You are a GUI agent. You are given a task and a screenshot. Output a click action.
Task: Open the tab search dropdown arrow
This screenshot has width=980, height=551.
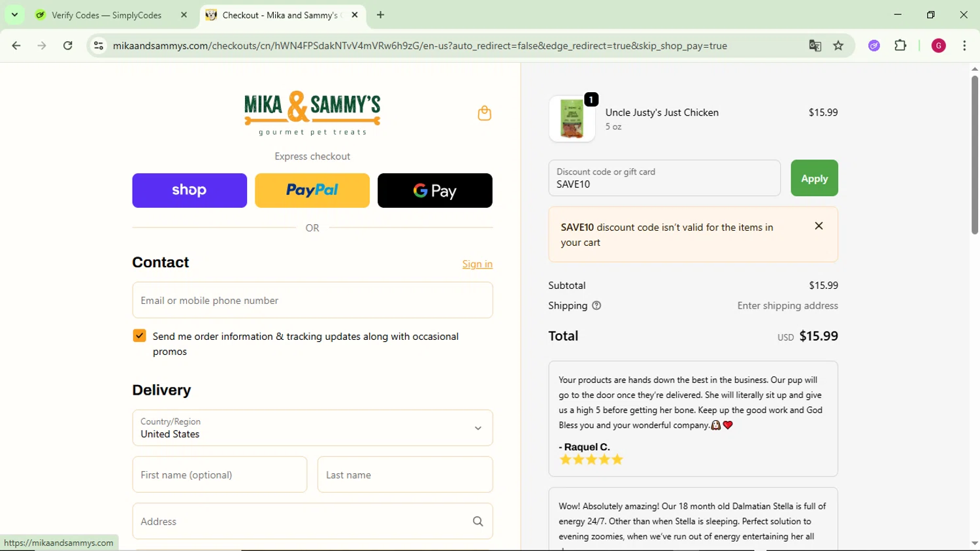tap(14, 15)
